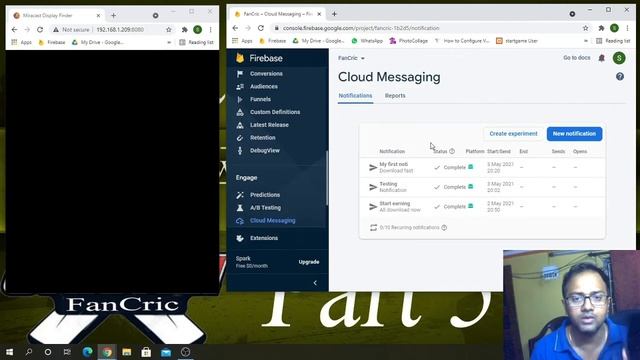Open Windows taskbar search
The height and width of the screenshot is (360, 640).
(x=29, y=352)
